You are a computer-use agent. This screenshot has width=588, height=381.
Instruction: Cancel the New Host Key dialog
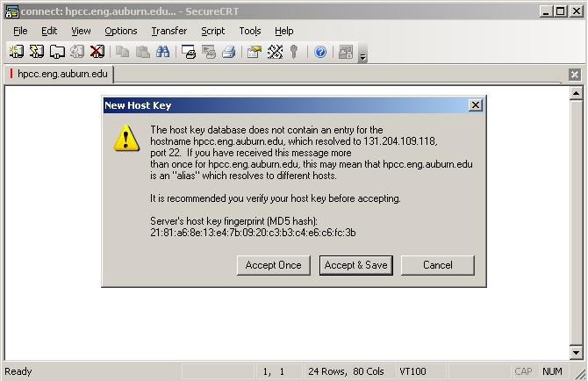click(x=438, y=265)
